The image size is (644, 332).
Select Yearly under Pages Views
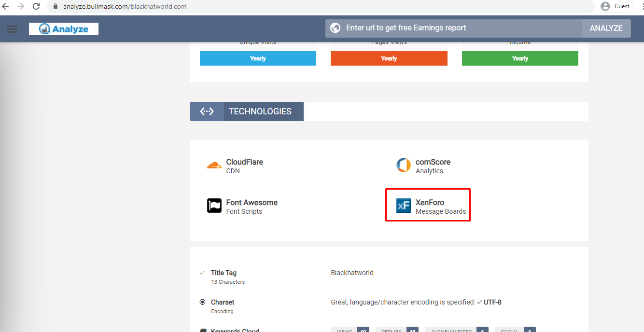[389, 58]
